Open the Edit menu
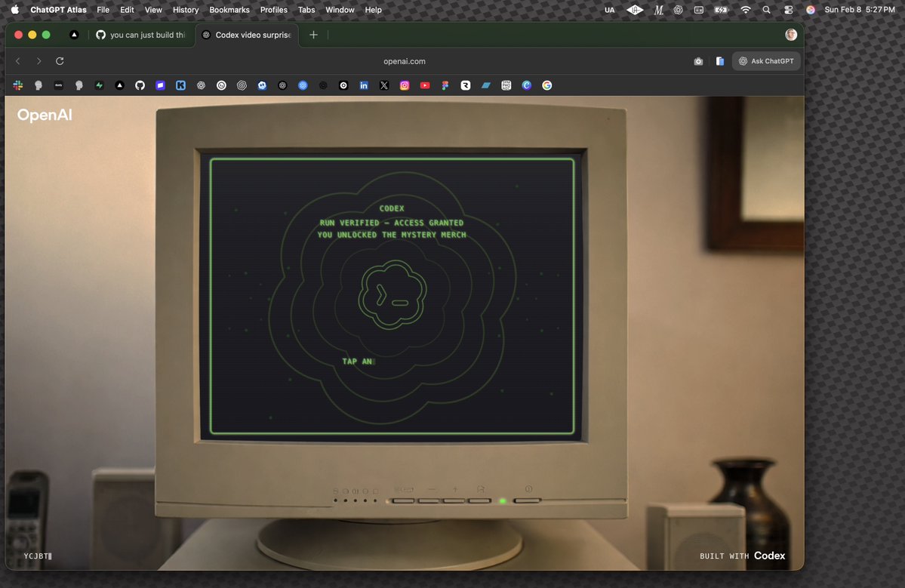This screenshot has width=905, height=588. click(x=127, y=10)
